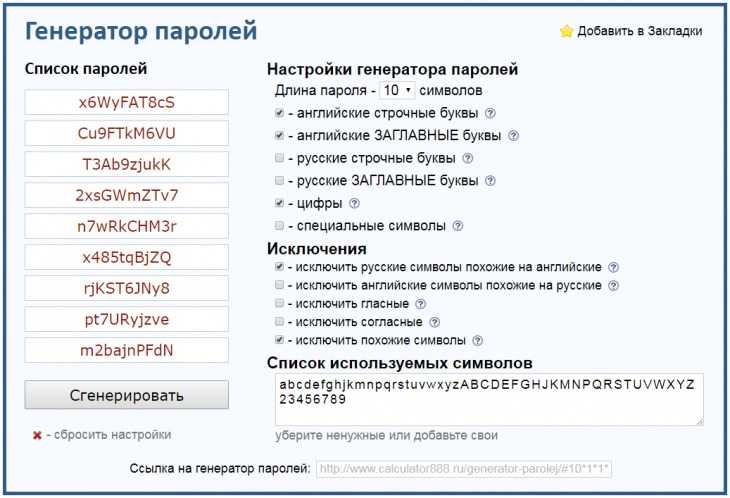Click the Сгенерировать button
Image resolution: width=730 pixels, height=498 pixels.
point(127,395)
